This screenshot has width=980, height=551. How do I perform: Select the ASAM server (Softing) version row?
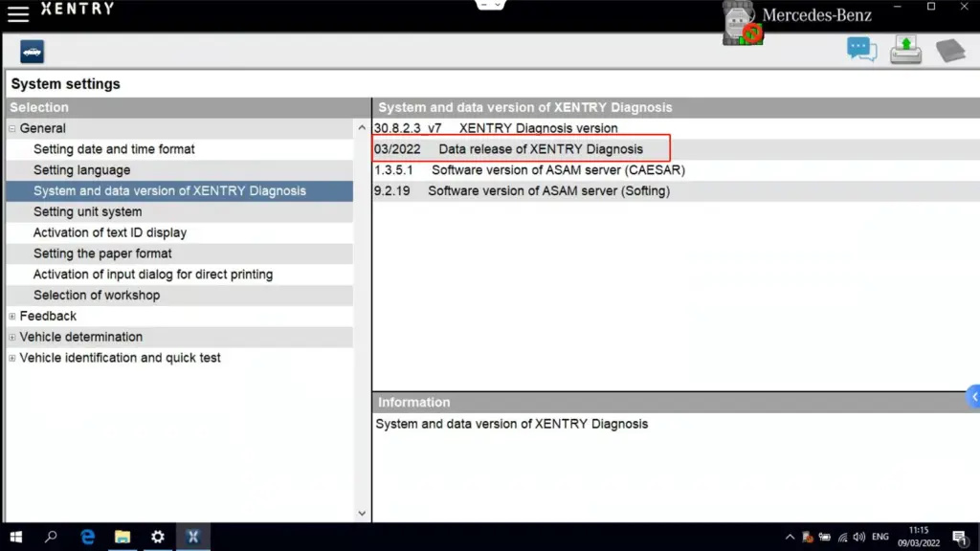point(677,191)
